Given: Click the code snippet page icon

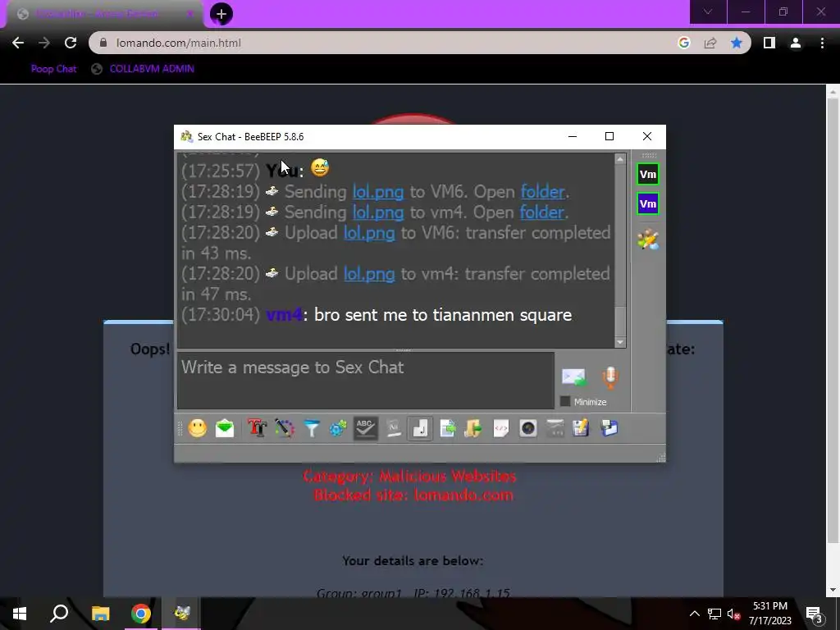Looking at the screenshot, I should tap(501, 428).
